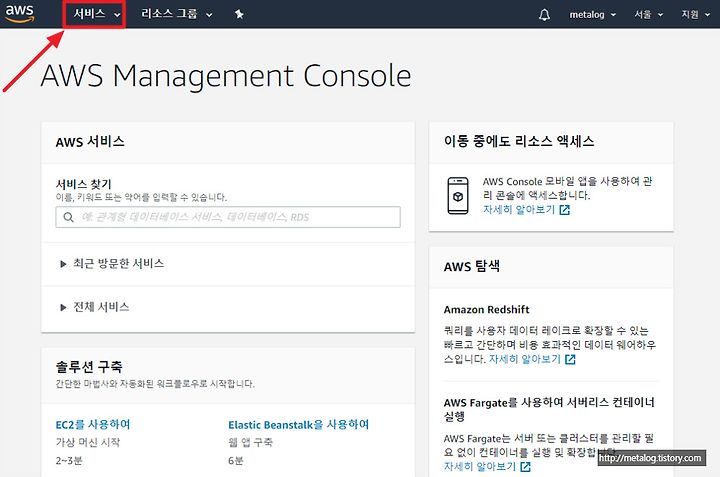Image resolution: width=720 pixels, height=477 pixels.
Task: Open the 지원 support menu
Action: point(695,15)
